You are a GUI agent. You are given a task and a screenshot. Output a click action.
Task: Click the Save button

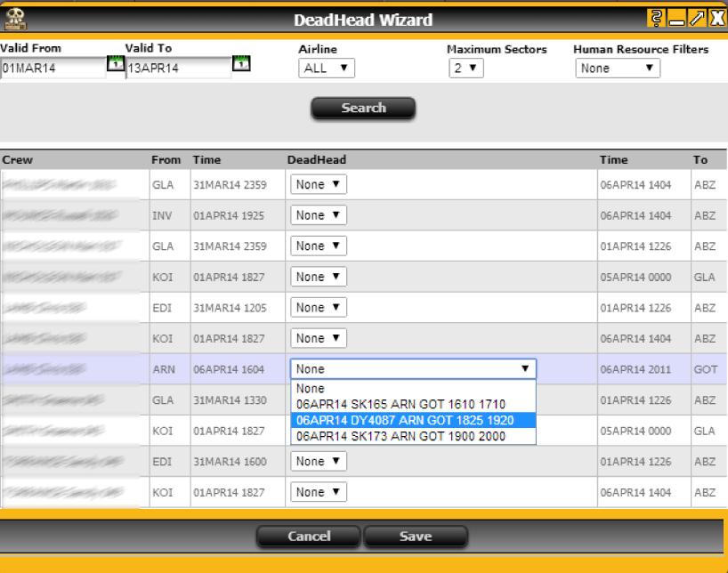click(416, 537)
